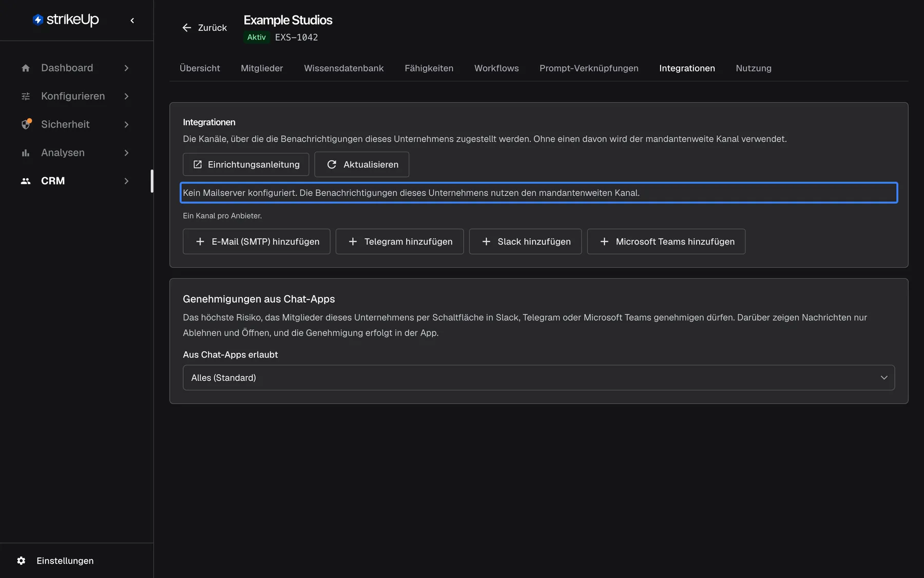Click the plus icon for E-Mail (SMTP)

point(200,241)
